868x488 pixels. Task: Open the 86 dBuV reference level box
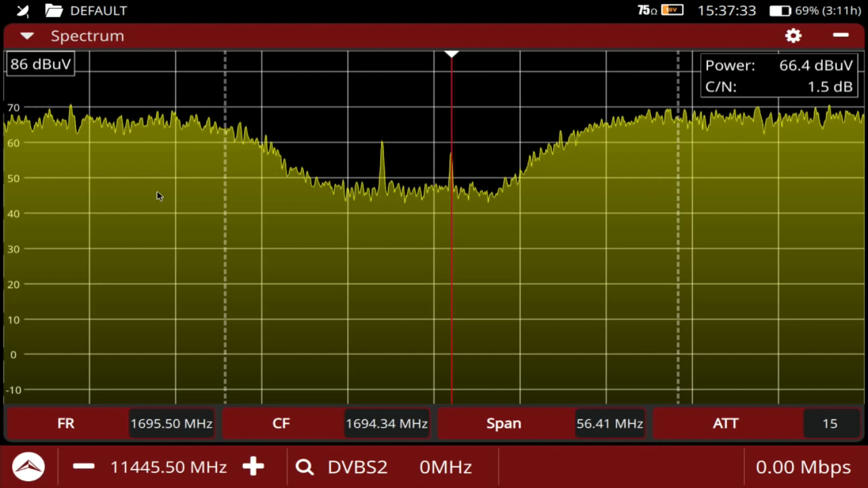pyautogui.click(x=40, y=64)
